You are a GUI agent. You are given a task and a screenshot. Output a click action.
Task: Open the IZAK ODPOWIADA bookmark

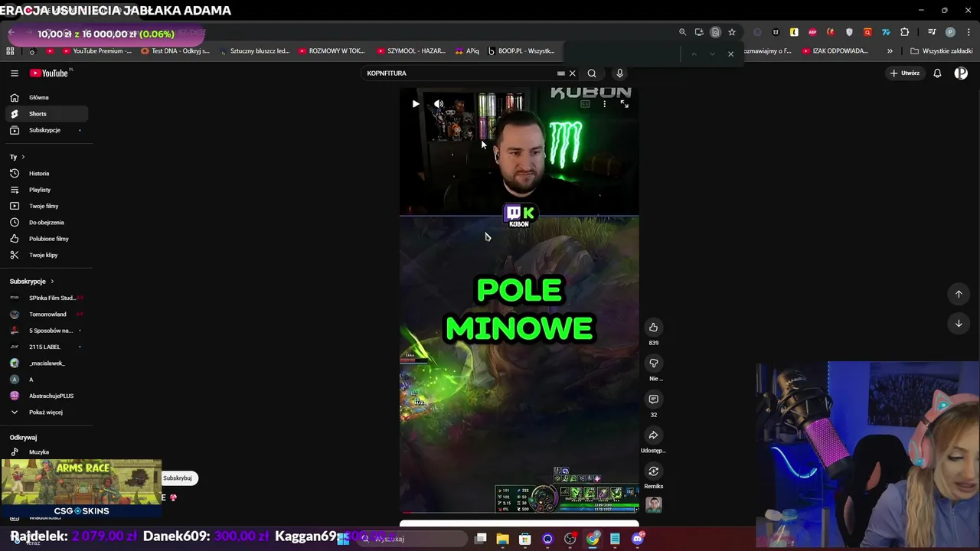(x=835, y=51)
